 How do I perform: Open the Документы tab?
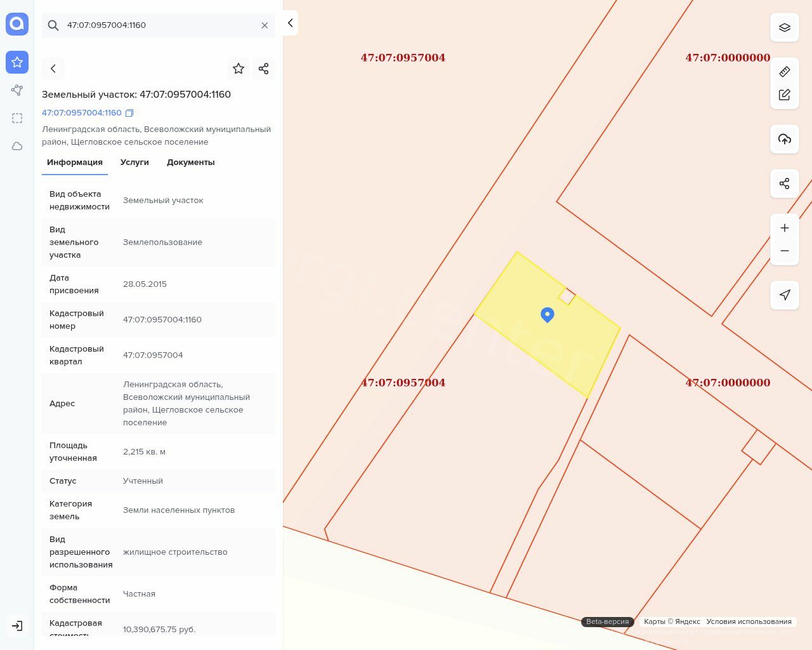tap(190, 162)
